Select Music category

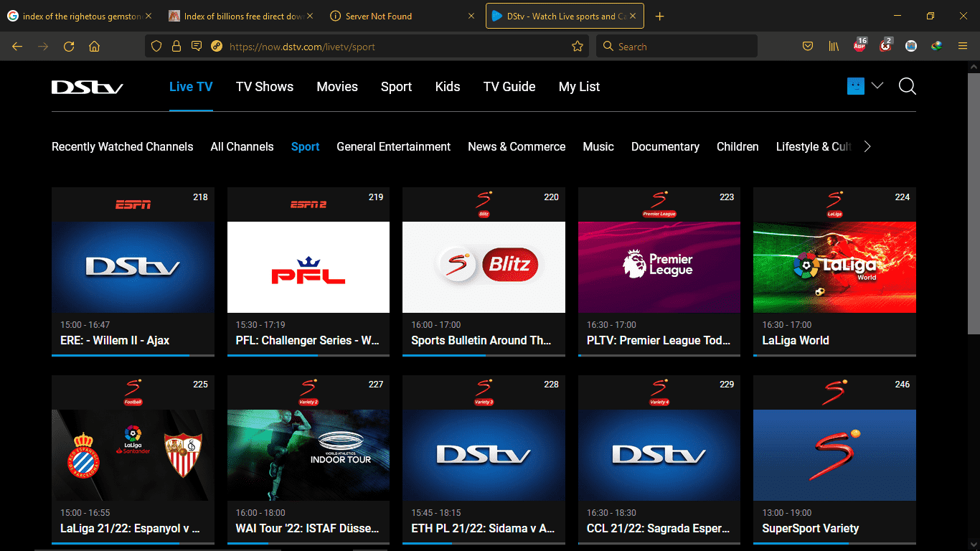(x=598, y=146)
